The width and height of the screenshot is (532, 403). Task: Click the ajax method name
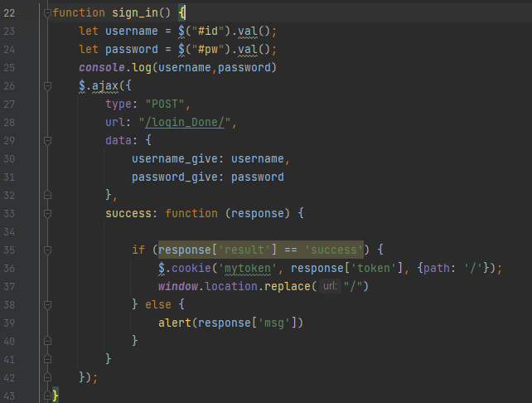coord(105,86)
